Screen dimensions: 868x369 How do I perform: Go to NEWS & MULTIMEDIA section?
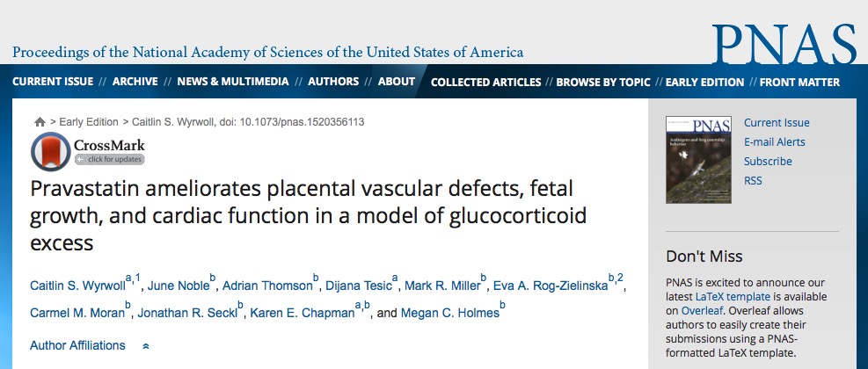233,82
